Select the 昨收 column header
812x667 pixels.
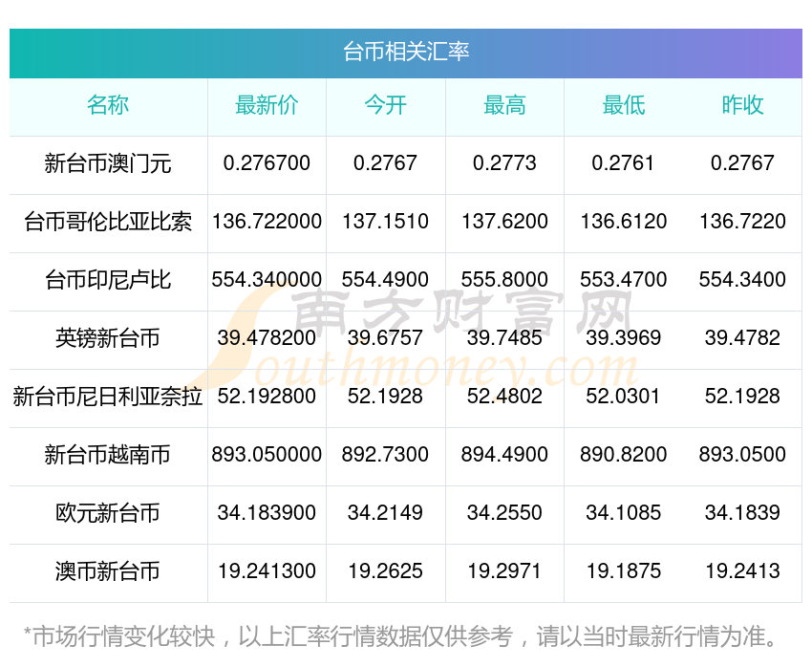point(742,105)
